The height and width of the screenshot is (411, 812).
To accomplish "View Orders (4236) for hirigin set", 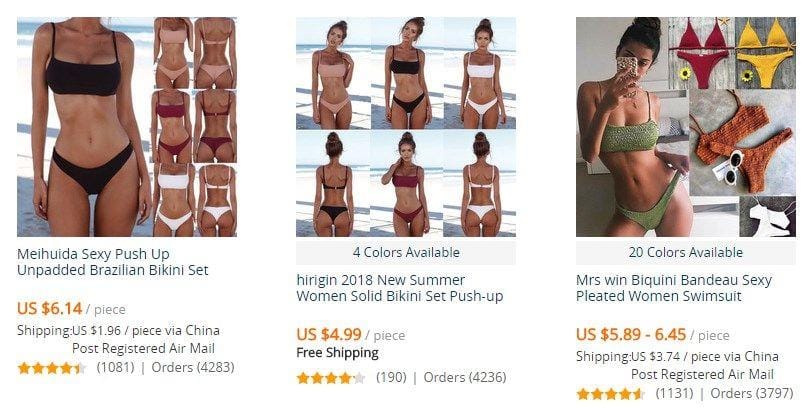I will (x=465, y=378).
